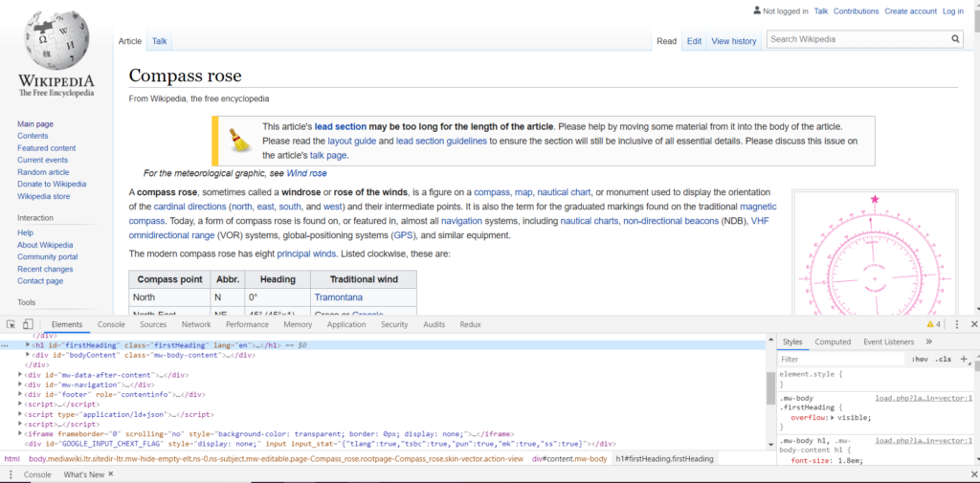Image resolution: width=980 pixels, height=483 pixels.
Task: Focus the Styles Filter input box
Action: 841,360
